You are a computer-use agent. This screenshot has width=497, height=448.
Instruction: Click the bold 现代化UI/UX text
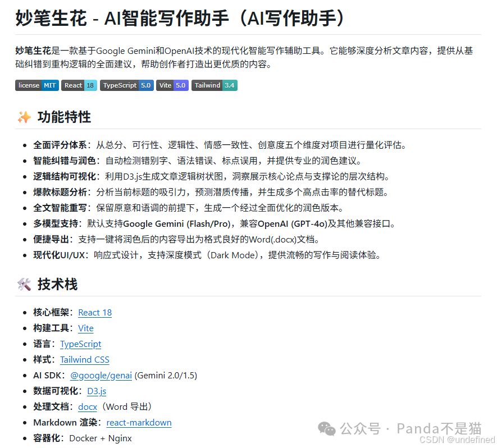pyautogui.click(x=59, y=255)
